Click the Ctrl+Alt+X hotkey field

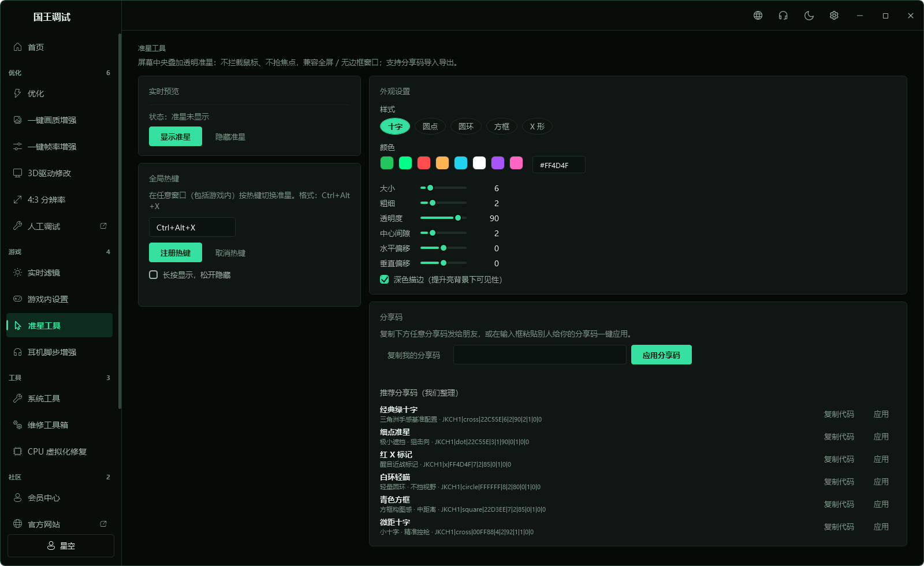tap(192, 227)
